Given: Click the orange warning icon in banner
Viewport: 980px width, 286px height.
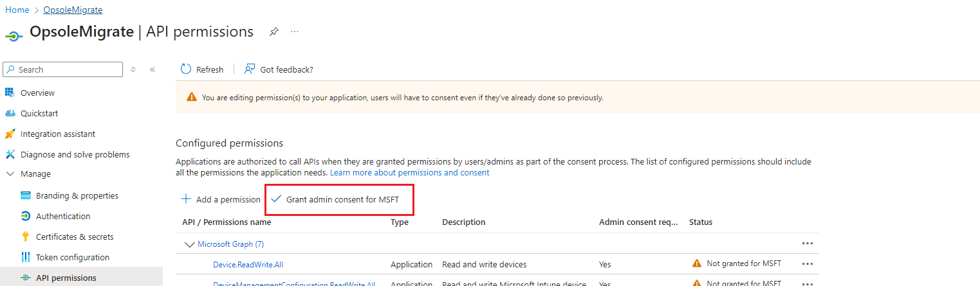Looking at the screenshot, I should pyautogui.click(x=192, y=98).
